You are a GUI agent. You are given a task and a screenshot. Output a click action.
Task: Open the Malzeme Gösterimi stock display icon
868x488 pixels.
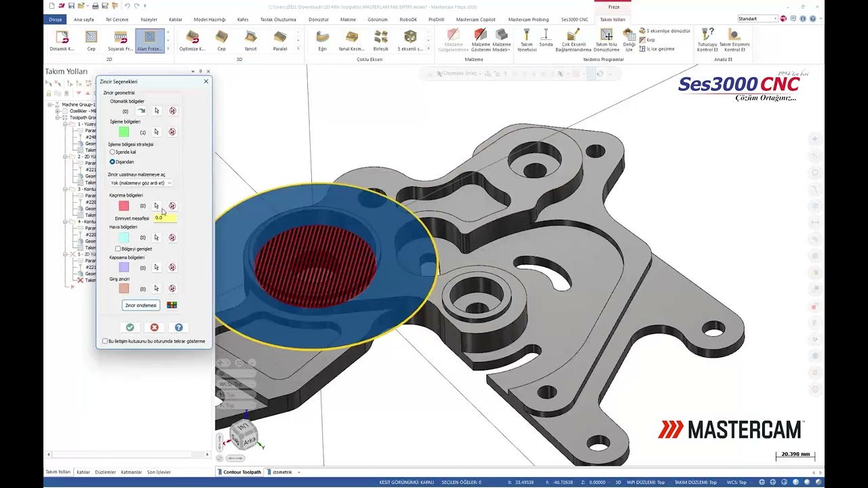coord(480,41)
